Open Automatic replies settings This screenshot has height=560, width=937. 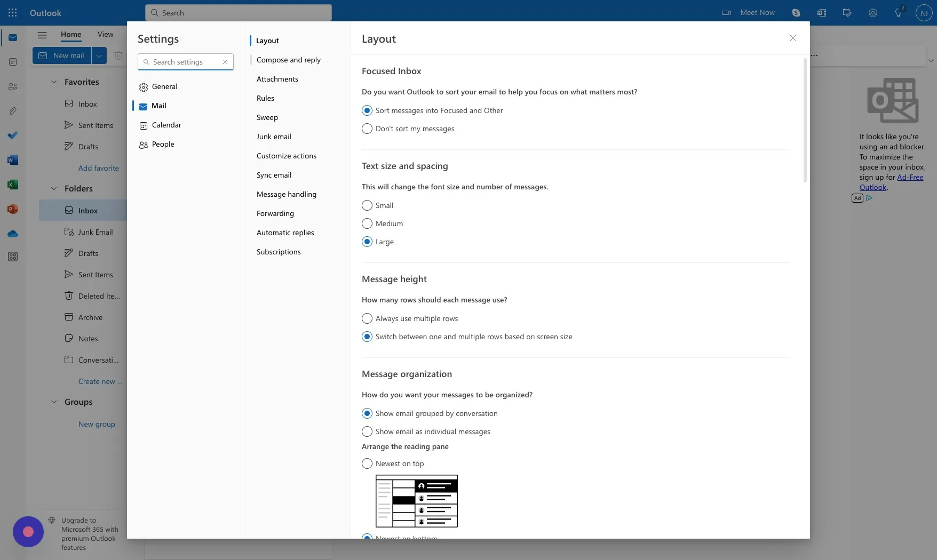click(285, 233)
